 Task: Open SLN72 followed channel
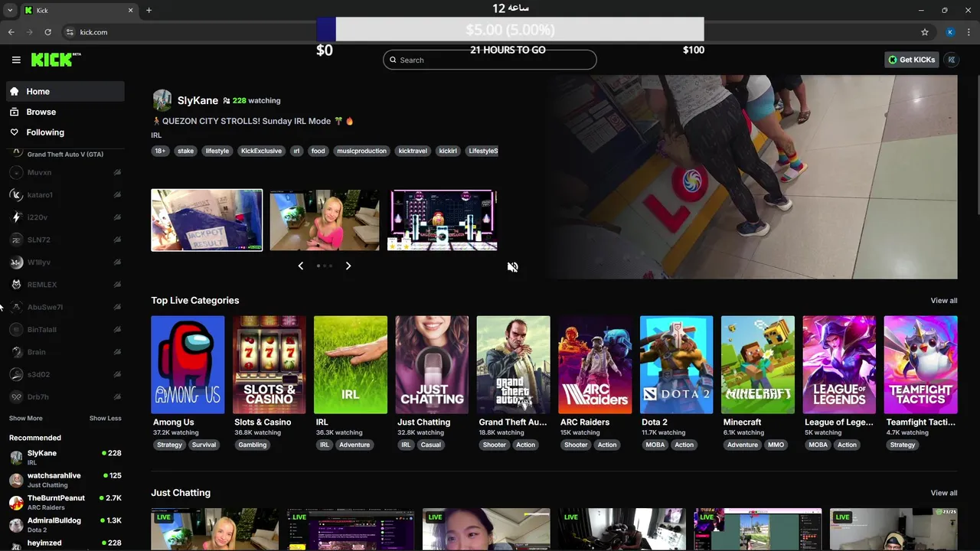(x=65, y=240)
